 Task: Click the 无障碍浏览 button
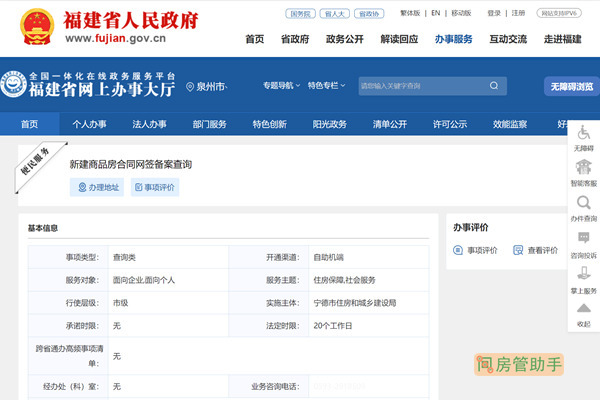572,87
